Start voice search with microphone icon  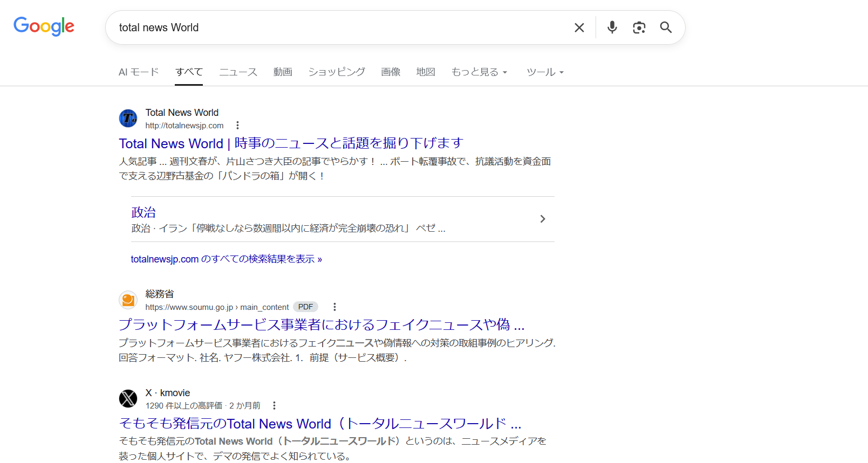click(x=612, y=27)
